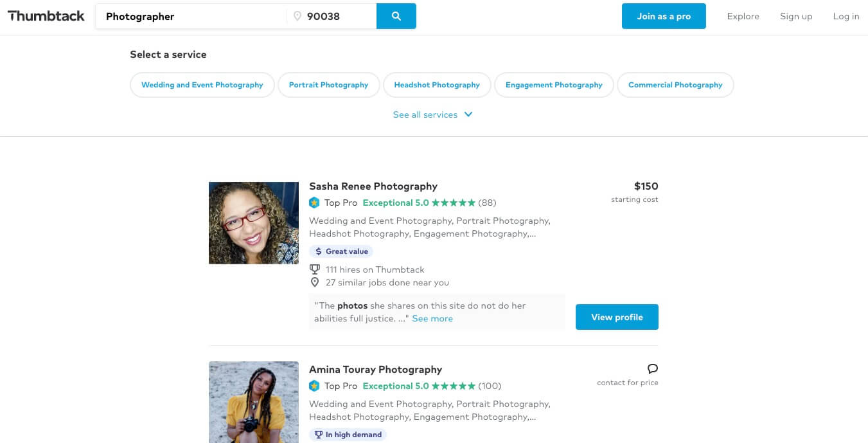Click the speech bubble contact icon

653,369
